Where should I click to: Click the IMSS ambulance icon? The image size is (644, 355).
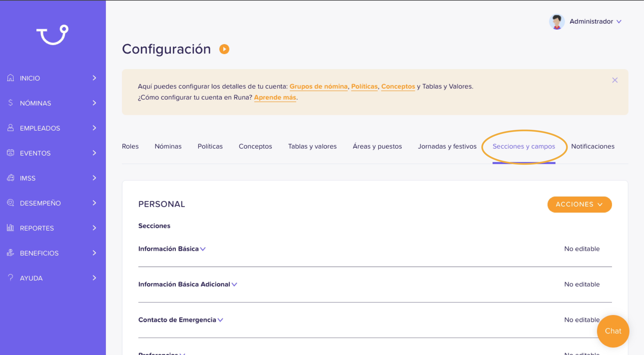(10, 178)
